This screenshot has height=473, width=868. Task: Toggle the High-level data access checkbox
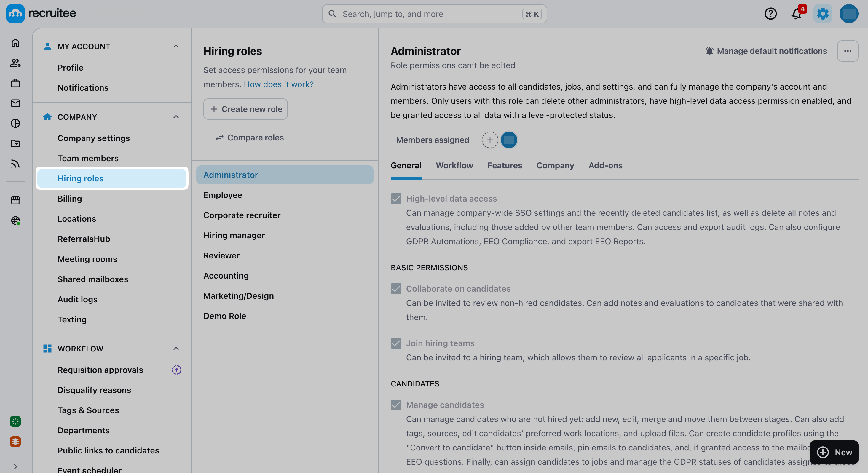click(396, 199)
